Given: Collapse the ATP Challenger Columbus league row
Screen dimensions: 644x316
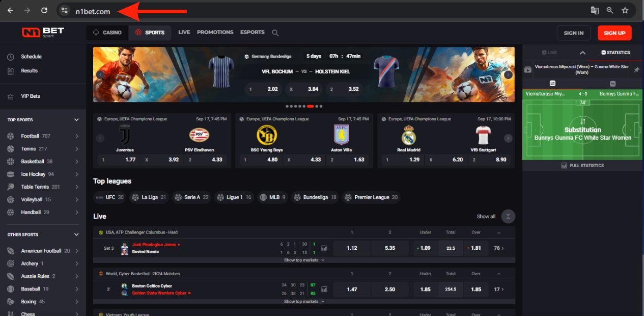Looking at the screenshot, I should [x=498, y=232].
